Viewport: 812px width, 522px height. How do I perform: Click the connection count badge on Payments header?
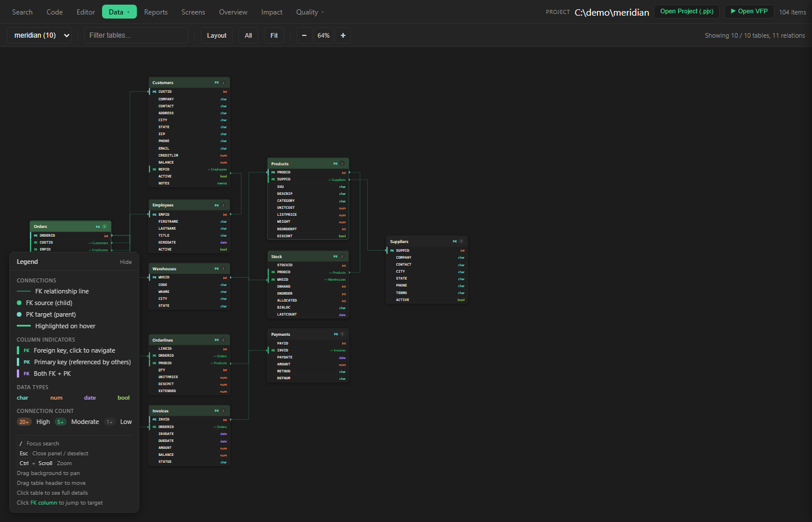point(342,334)
